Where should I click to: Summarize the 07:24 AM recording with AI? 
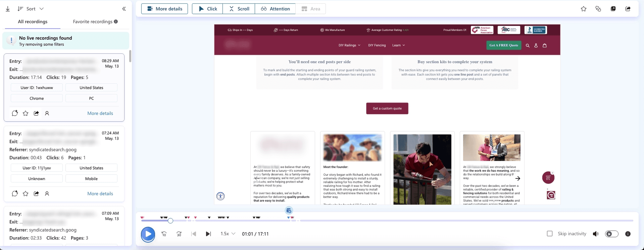coord(15,194)
